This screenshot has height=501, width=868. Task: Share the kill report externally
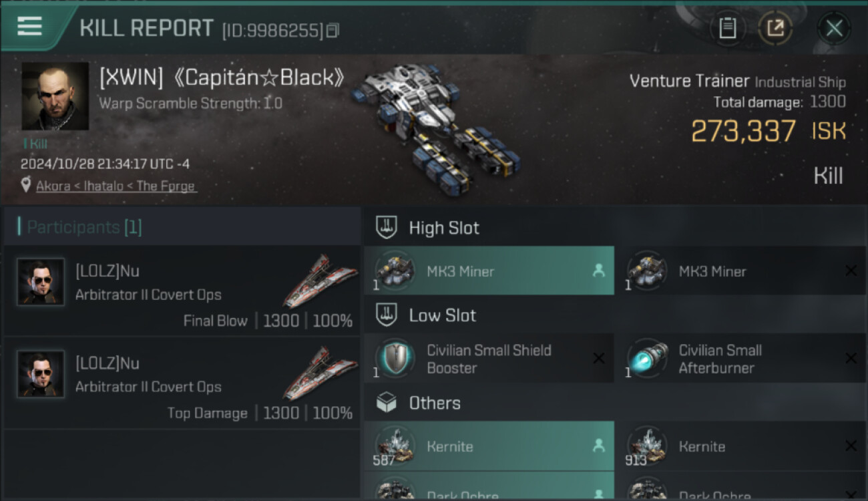point(775,28)
